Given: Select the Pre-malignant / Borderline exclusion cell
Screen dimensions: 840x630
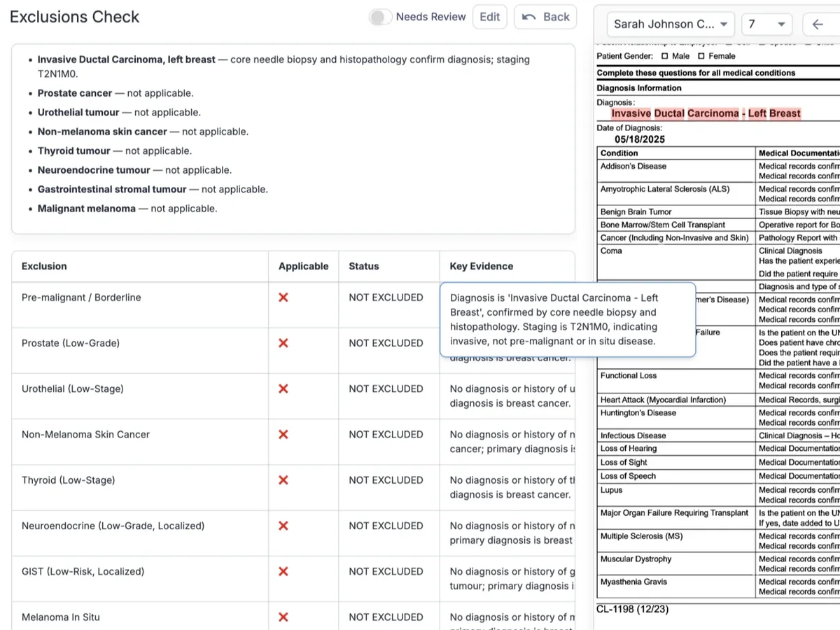Looking at the screenshot, I should point(140,305).
